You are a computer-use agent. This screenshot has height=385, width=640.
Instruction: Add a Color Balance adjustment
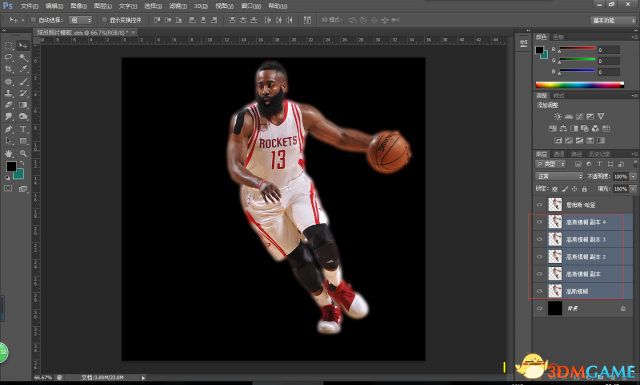coord(563,129)
